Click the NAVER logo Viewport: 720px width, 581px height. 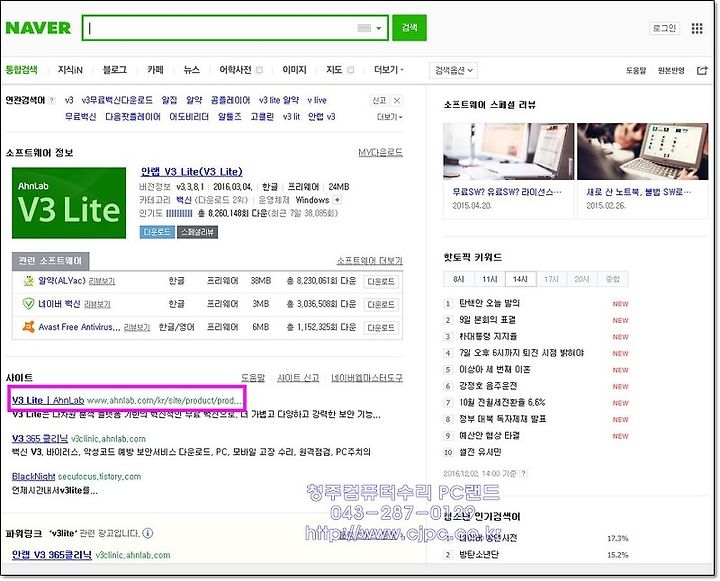pyautogui.click(x=38, y=28)
